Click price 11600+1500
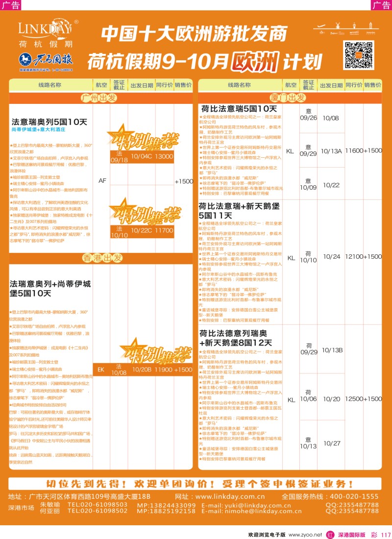Screen dimensions: 392x539 [x=364, y=150]
